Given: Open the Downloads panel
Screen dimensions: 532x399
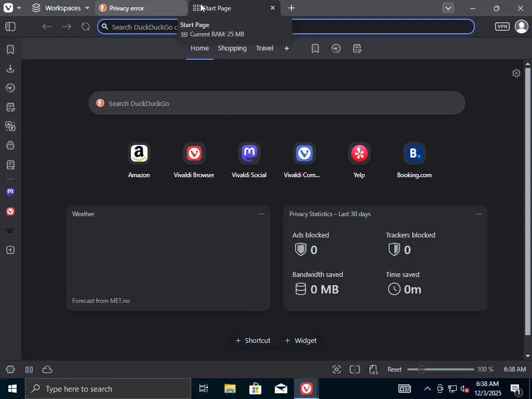Looking at the screenshot, I should 10,69.
